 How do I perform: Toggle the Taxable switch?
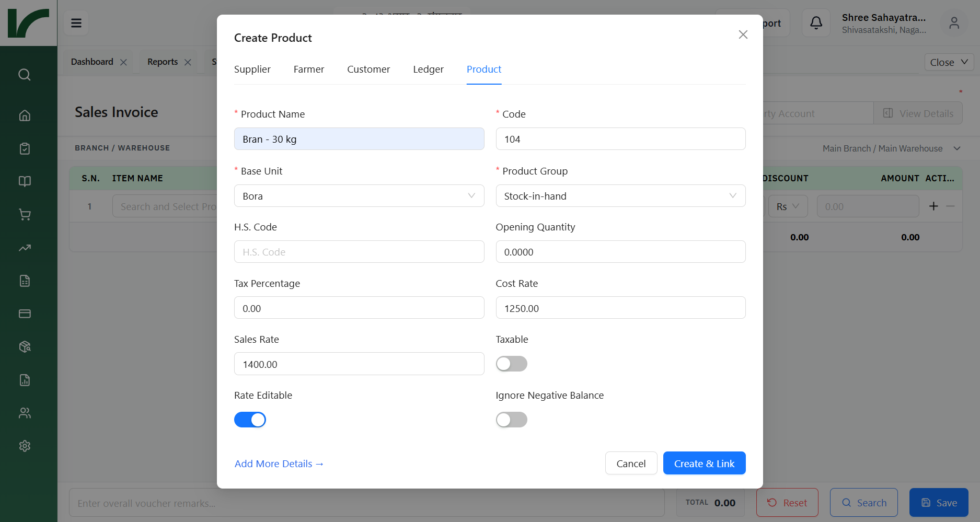click(511, 364)
